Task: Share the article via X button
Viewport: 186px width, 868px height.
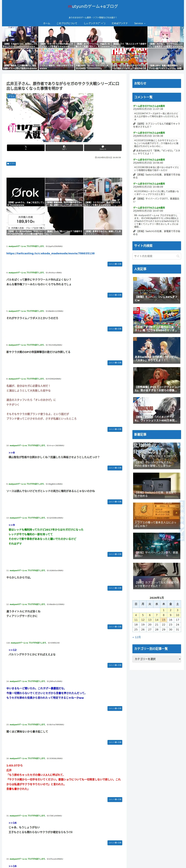Action: click(x=26, y=148)
